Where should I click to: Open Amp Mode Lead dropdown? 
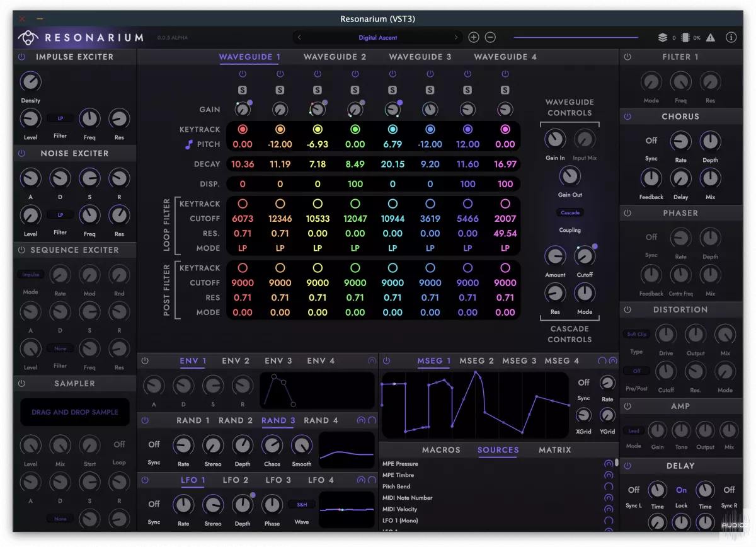634,431
